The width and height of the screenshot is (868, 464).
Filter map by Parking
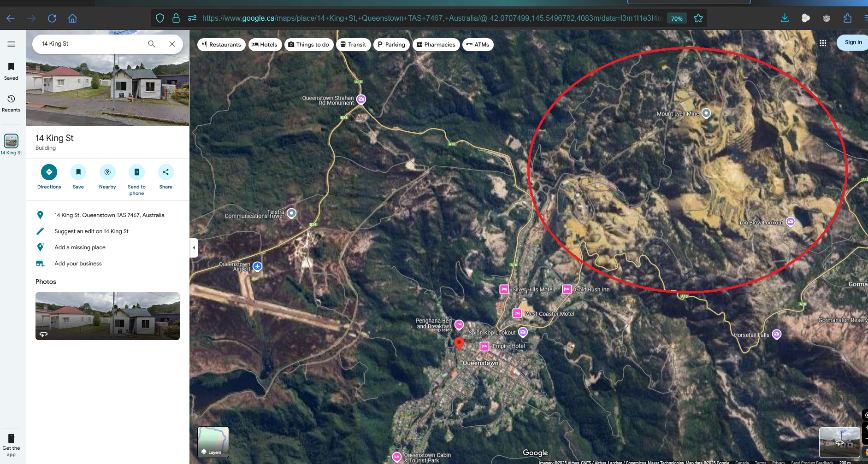391,45
